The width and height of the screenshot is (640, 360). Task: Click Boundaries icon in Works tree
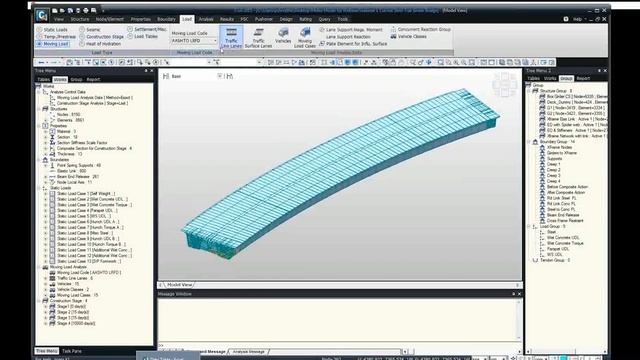[46, 160]
